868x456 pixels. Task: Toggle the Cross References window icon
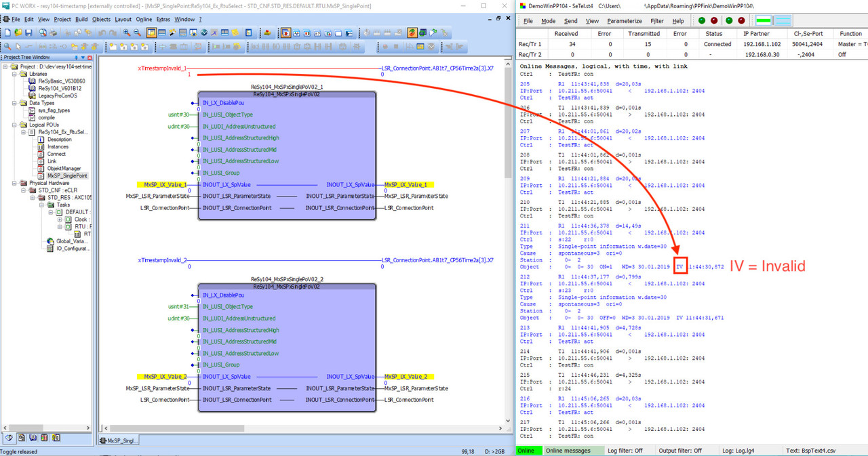tap(183, 33)
